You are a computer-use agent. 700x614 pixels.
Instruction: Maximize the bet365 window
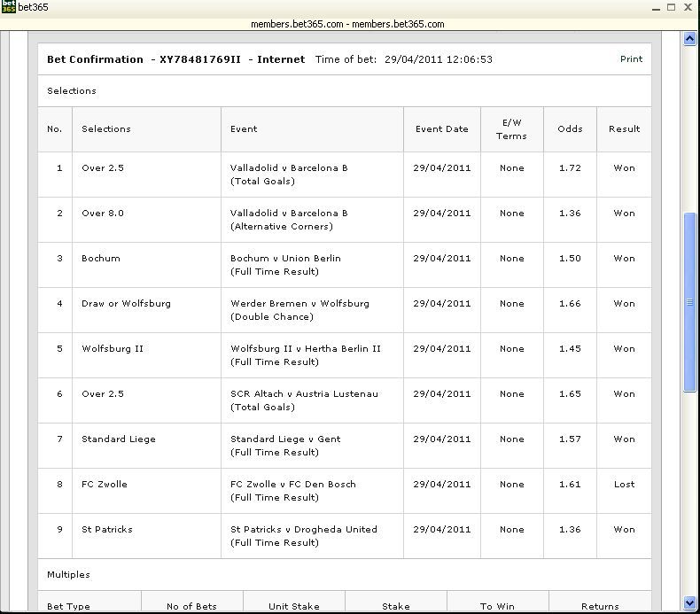(671, 7)
